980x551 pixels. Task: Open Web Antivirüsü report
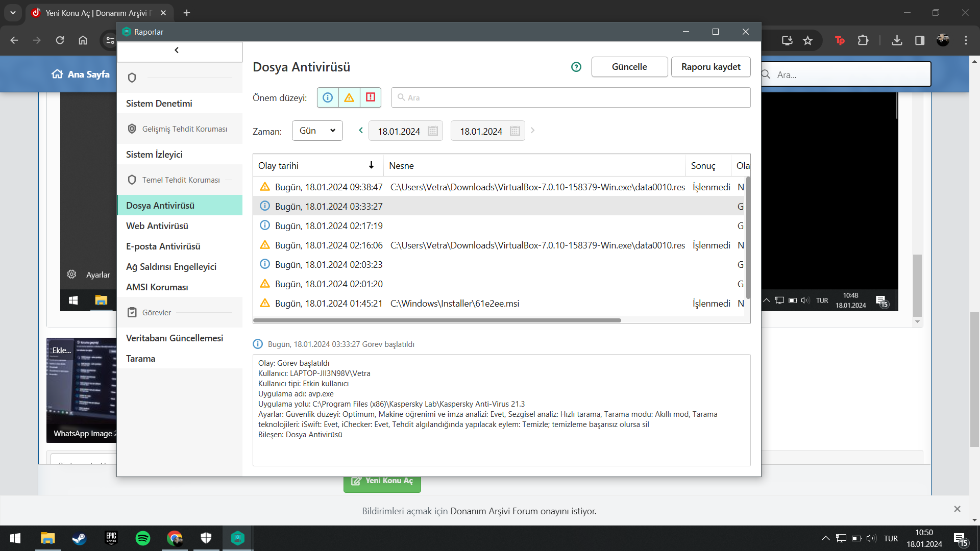click(180, 226)
